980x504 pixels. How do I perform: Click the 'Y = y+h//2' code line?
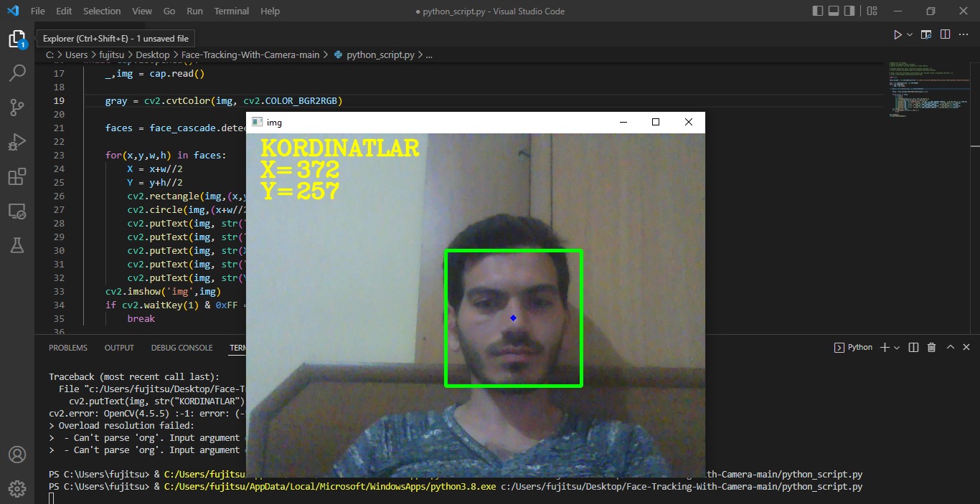(x=155, y=183)
